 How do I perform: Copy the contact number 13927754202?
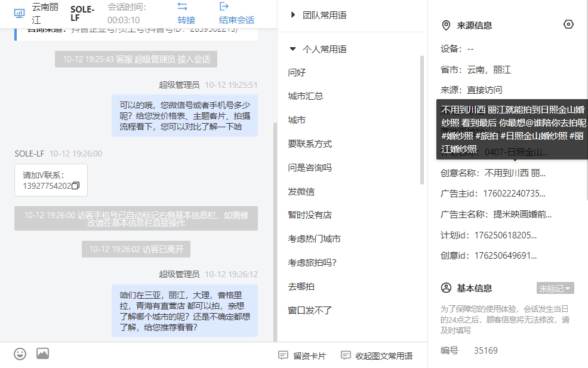click(x=75, y=186)
